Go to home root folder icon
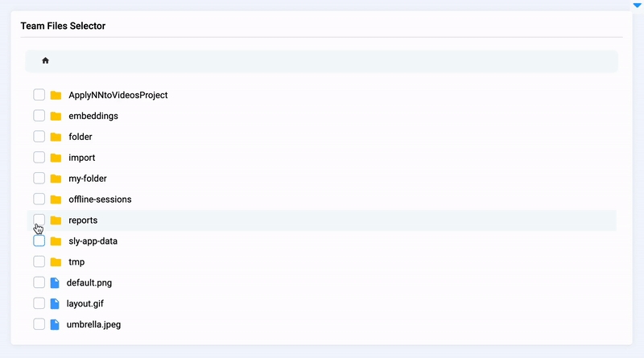This screenshot has width=644, height=358. 46,61
